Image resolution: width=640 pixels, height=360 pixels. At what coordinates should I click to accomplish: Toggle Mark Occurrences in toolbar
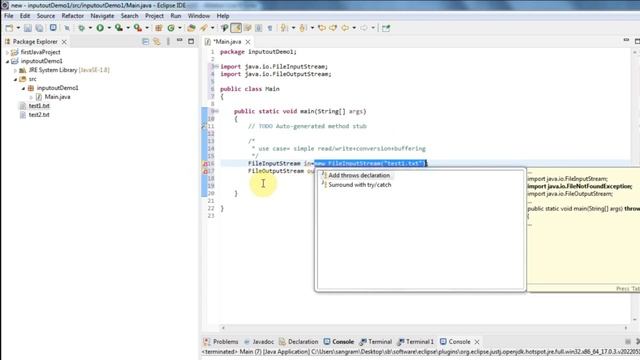click(x=236, y=28)
